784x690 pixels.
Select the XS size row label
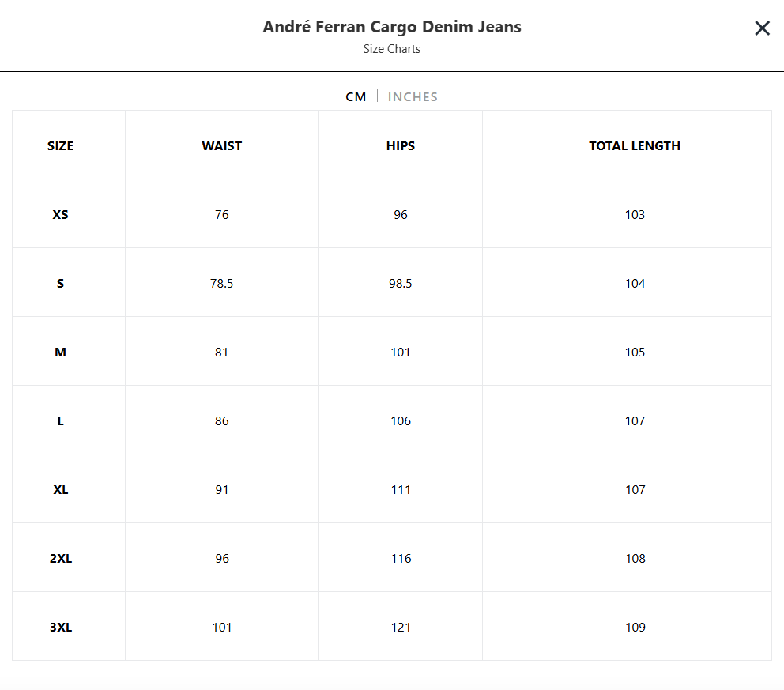pos(61,214)
